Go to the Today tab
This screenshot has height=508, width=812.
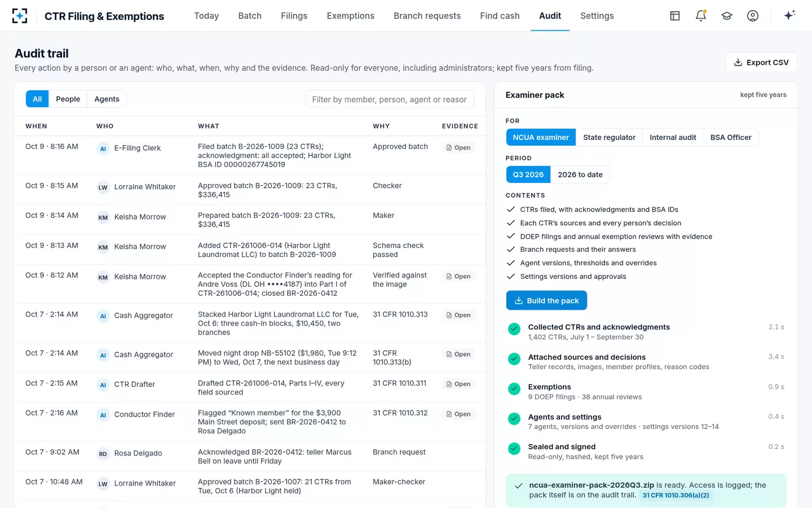[206, 16]
